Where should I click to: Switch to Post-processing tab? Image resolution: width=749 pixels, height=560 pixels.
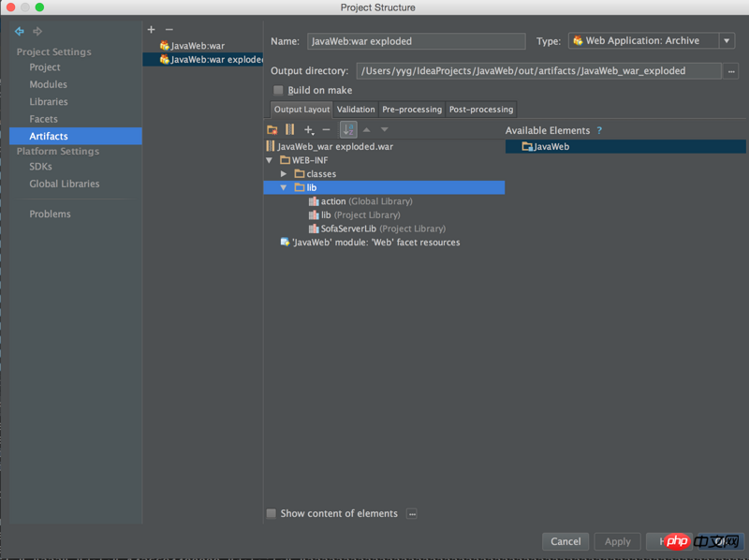(x=481, y=110)
